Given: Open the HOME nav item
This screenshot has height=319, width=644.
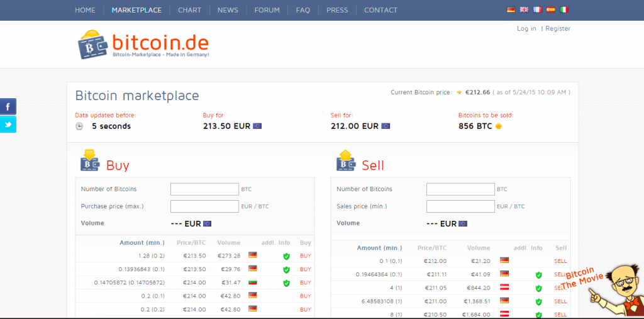Looking at the screenshot, I should [x=85, y=10].
